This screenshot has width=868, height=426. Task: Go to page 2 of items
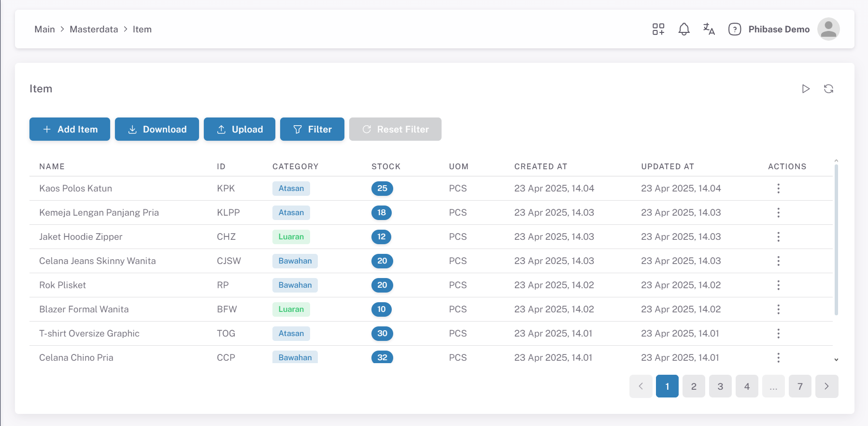point(694,386)
